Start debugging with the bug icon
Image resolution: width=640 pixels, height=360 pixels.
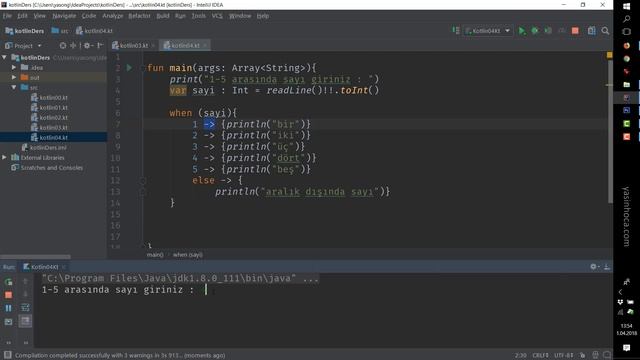tap(535, 31)
